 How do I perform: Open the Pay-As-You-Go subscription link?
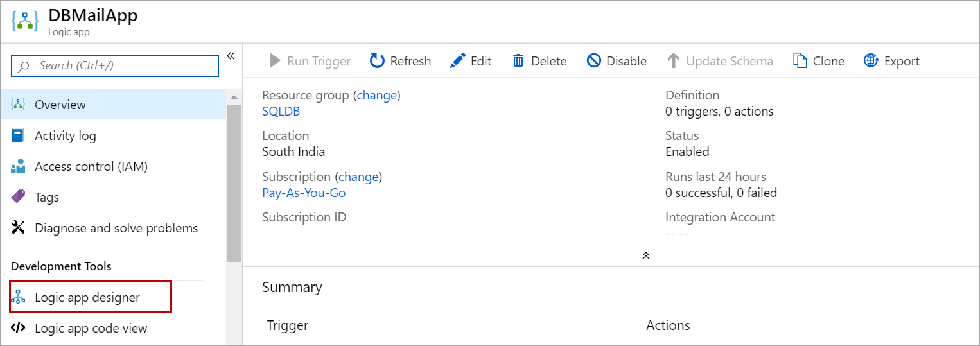pyautogui.click(x=304, y=193)
